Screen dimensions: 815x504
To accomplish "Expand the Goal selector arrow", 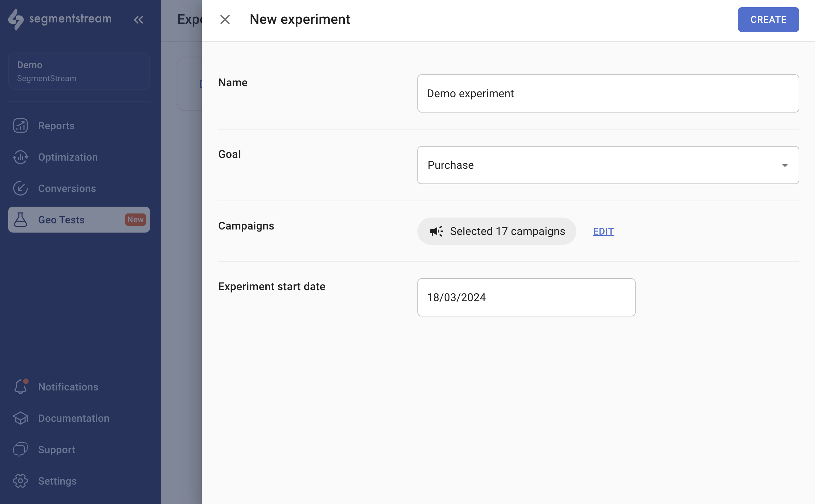I will click(785, 165).
